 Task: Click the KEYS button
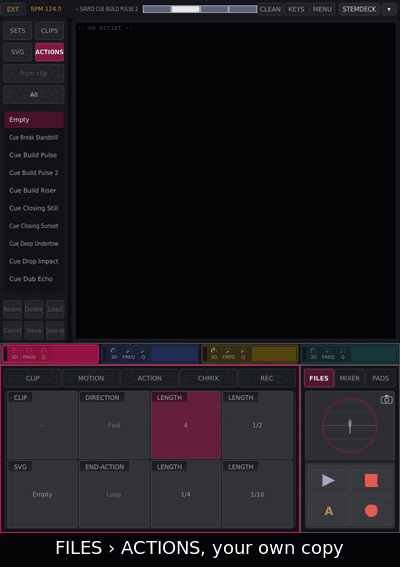[296, 9]
